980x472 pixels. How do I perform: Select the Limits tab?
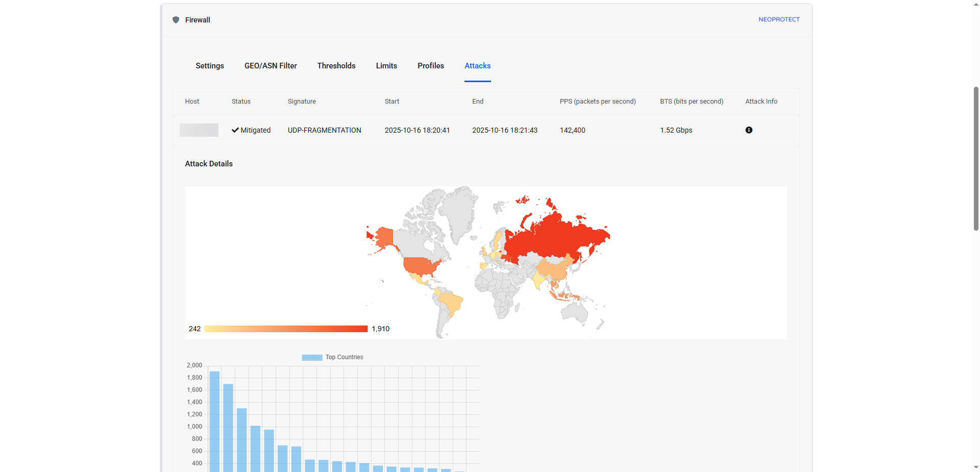coord(386,66)
